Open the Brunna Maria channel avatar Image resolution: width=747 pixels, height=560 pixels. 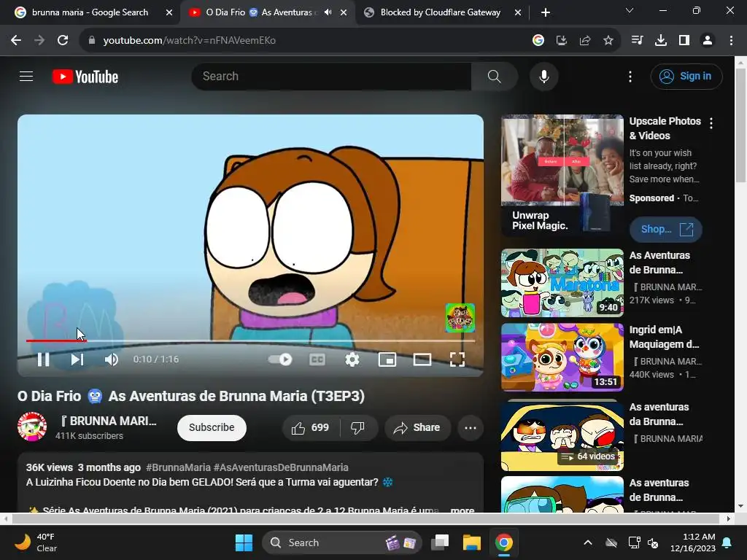pyautogui.click(x=32, y=427)
